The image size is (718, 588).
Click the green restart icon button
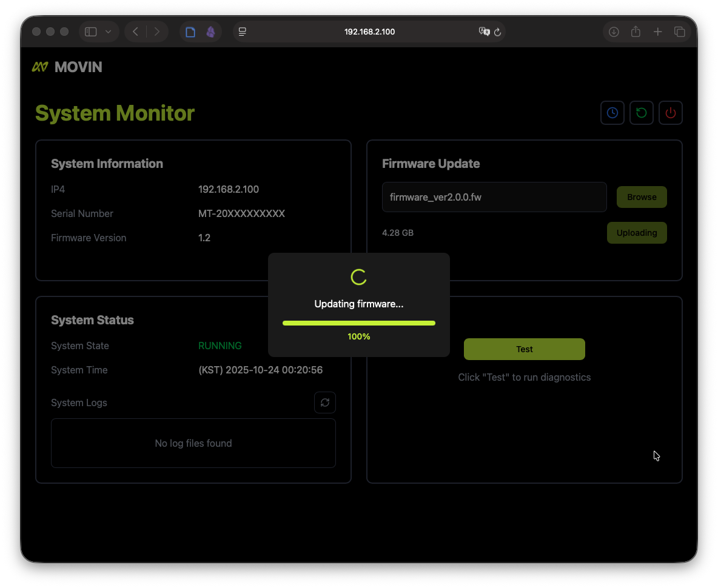(x=642, y=113)
